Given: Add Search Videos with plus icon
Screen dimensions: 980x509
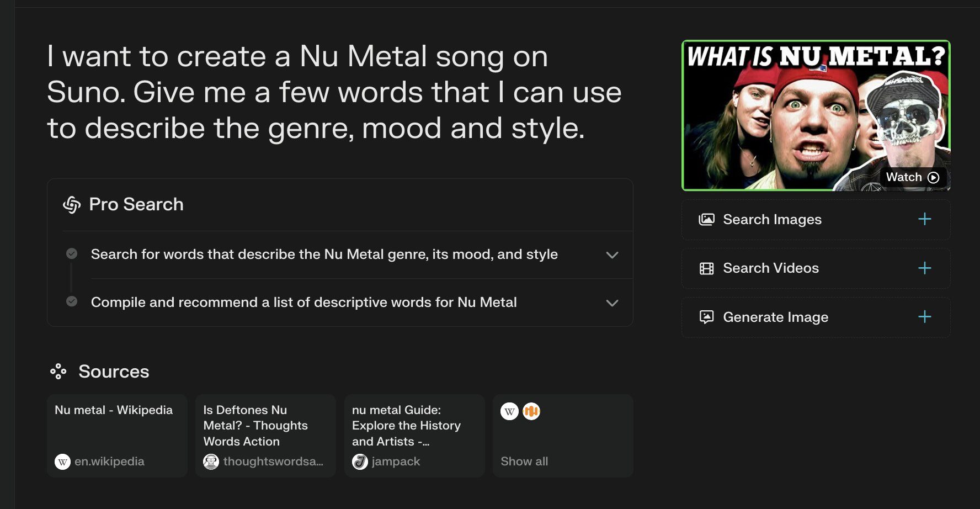Looking at the screenshot, I should 924,268.
